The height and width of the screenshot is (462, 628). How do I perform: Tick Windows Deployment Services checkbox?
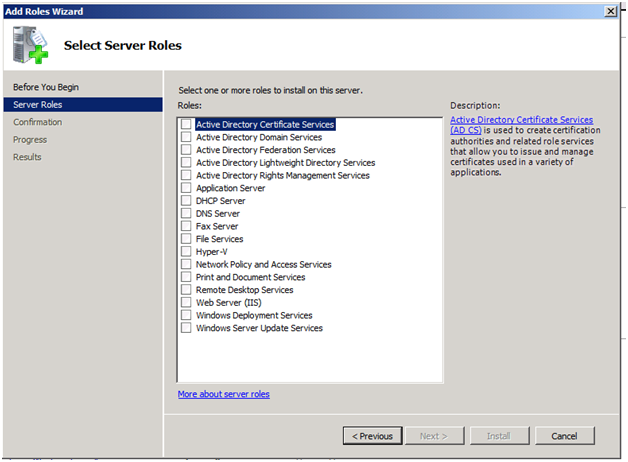pyautogui.click(x=186, y=315)
